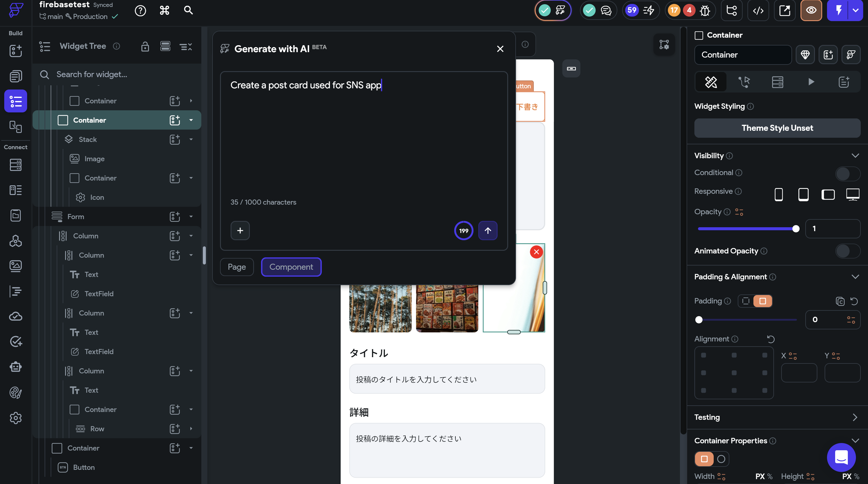Click the red remove image badge
The image size is (868, 484).
pos(536,252)
